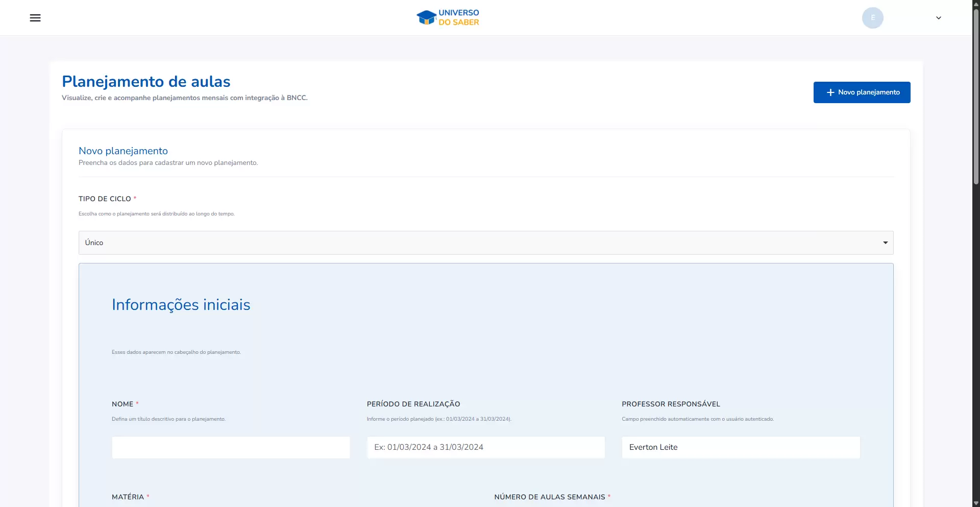980x507 pixels.
Task: Select the Professor Responsável field
Action: point(740,448)
